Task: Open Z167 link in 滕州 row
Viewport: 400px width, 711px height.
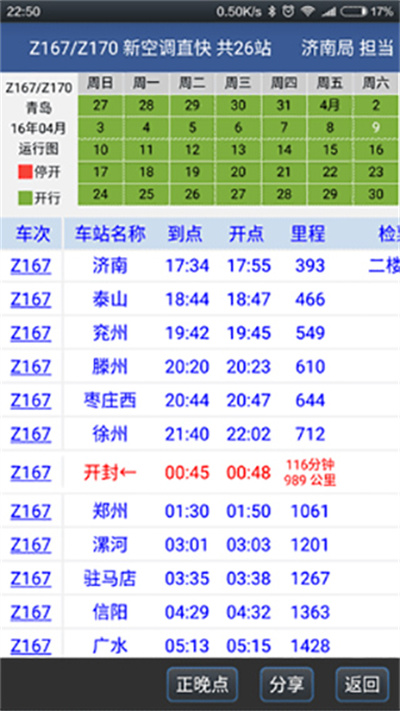Action: pos(31,366)
